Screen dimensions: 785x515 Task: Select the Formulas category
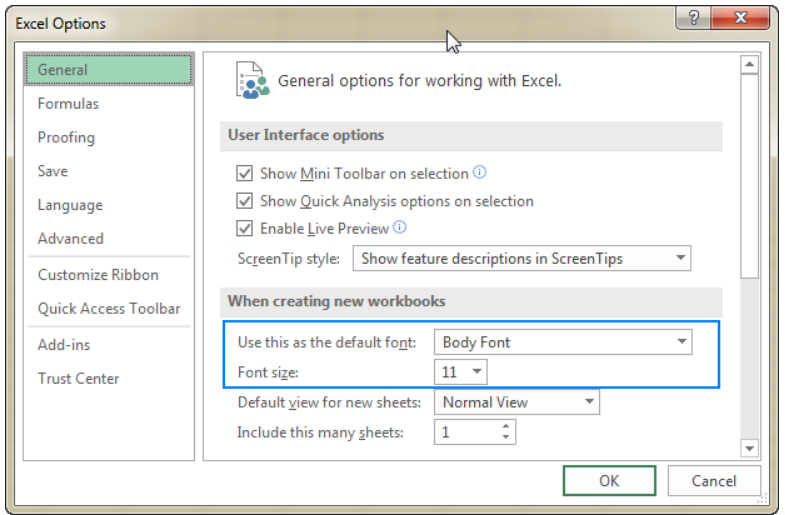[x=109, y=104]
